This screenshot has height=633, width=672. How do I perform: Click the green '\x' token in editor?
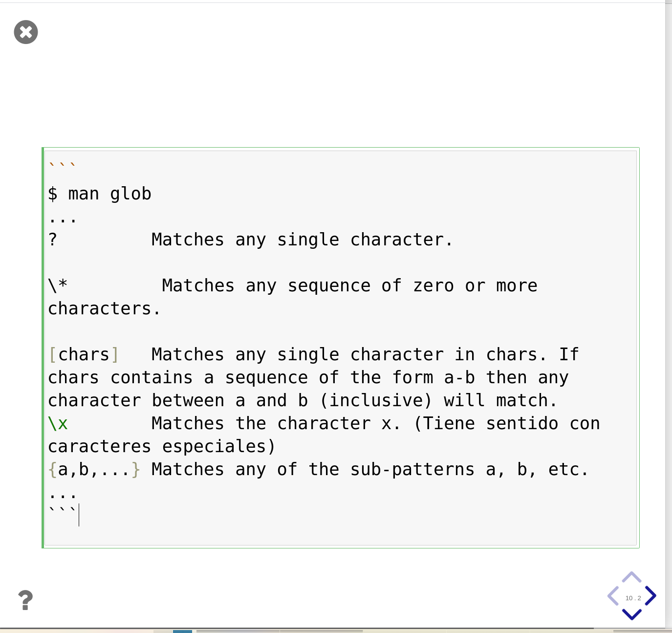[x=58, y=423]
